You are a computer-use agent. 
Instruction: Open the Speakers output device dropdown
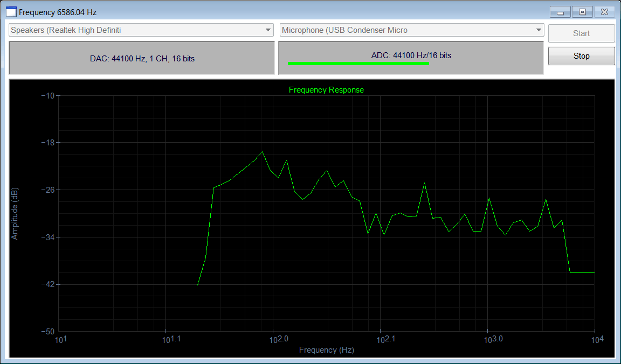point(141,30)
